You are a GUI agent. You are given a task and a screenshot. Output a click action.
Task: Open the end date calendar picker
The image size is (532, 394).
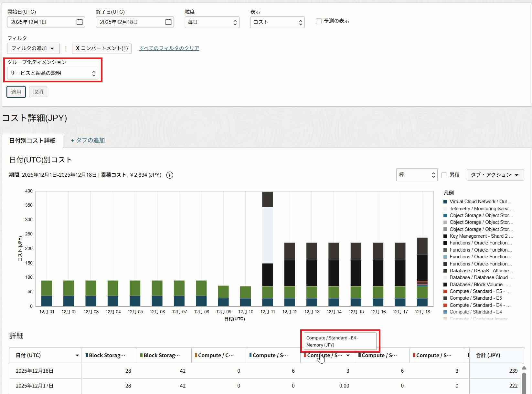168,22
